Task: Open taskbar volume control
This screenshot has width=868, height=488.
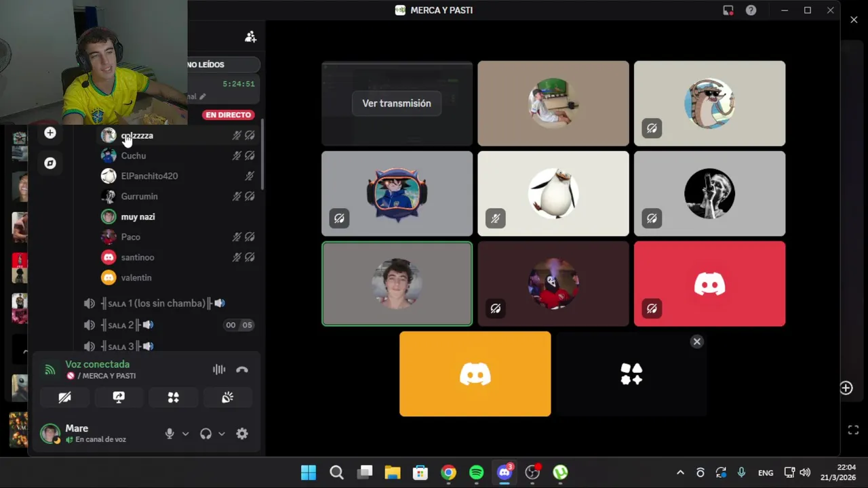Action: point(805,472)
